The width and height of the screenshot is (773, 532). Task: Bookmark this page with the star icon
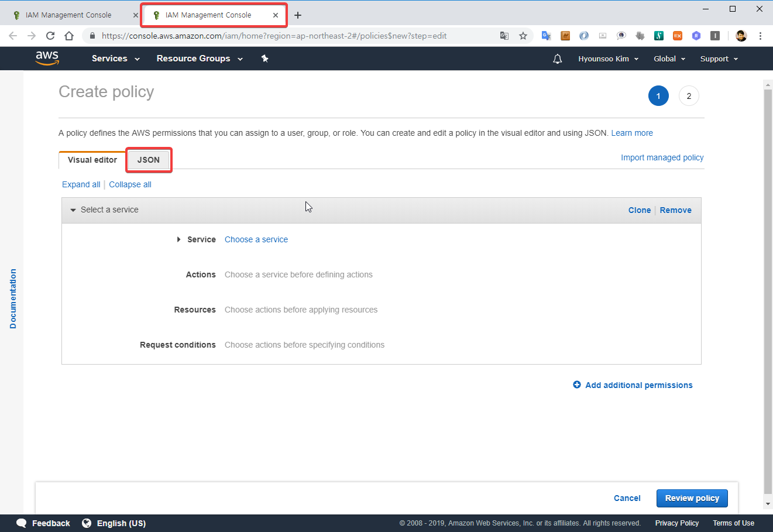coord(523,36)
